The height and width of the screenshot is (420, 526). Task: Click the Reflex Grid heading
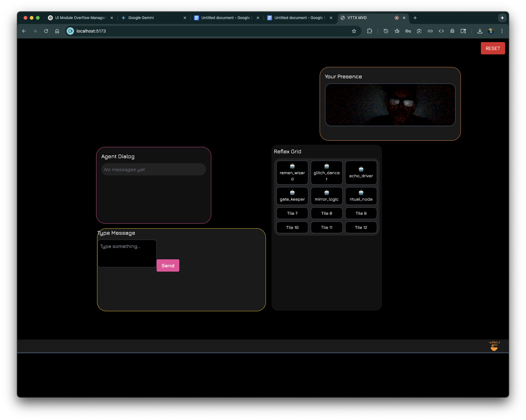[x=287, y=151]
